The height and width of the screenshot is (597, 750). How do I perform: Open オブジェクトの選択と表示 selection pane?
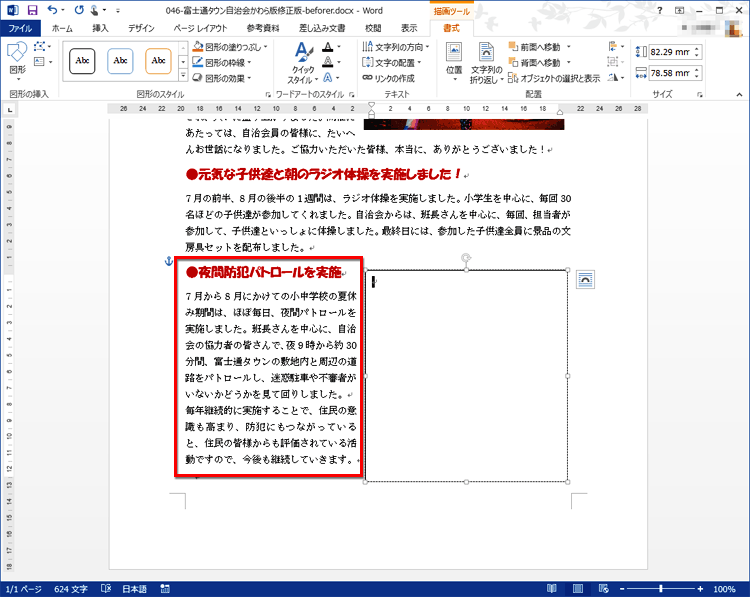click(554, 78)
